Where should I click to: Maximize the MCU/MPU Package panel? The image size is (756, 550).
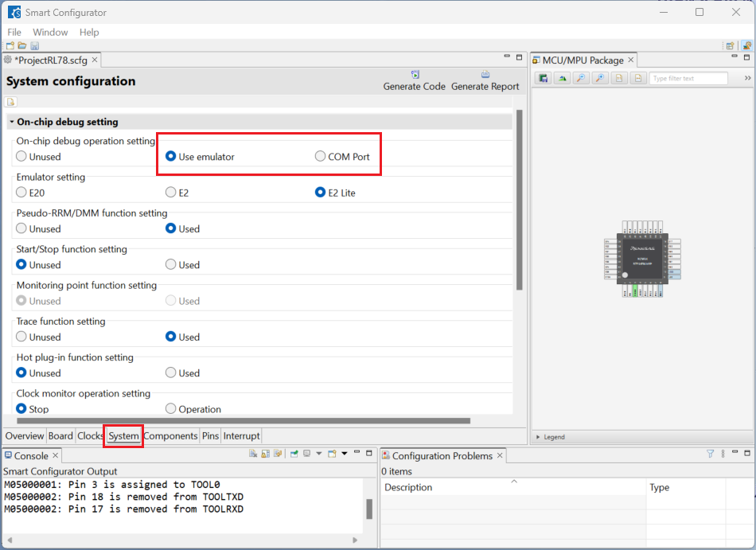pos(746,57)
